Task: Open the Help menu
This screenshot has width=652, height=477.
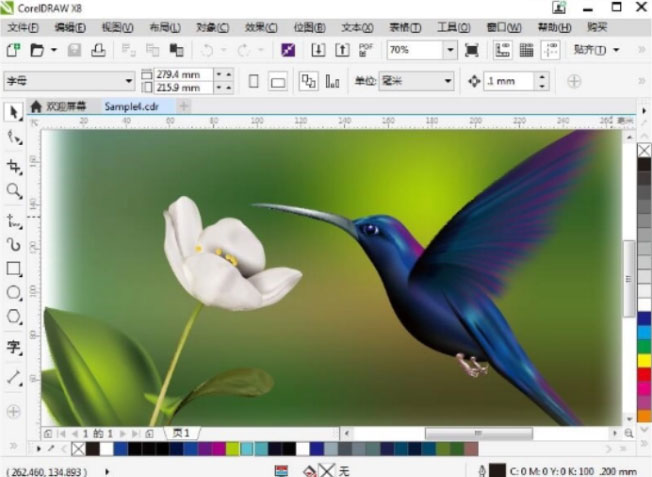Action: (554, 27)
